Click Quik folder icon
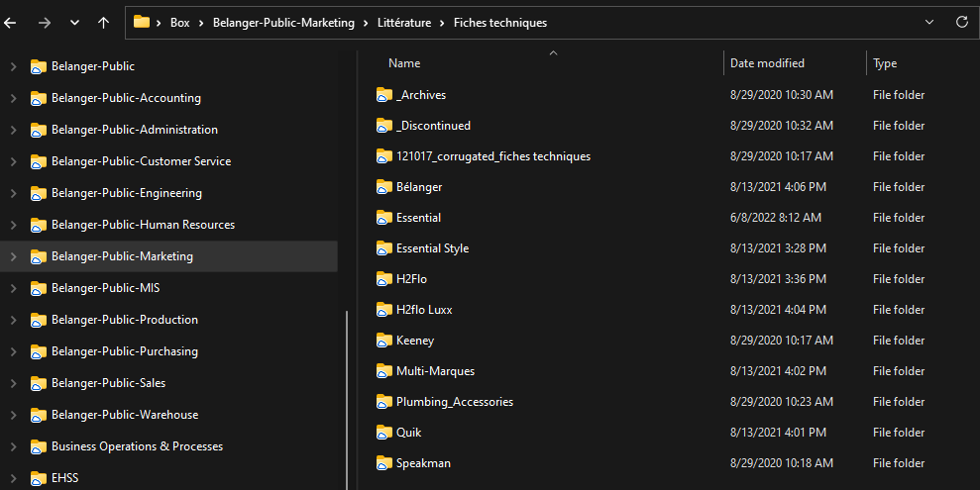This screenshot has width=980, height=490. [x=383, y=433]
